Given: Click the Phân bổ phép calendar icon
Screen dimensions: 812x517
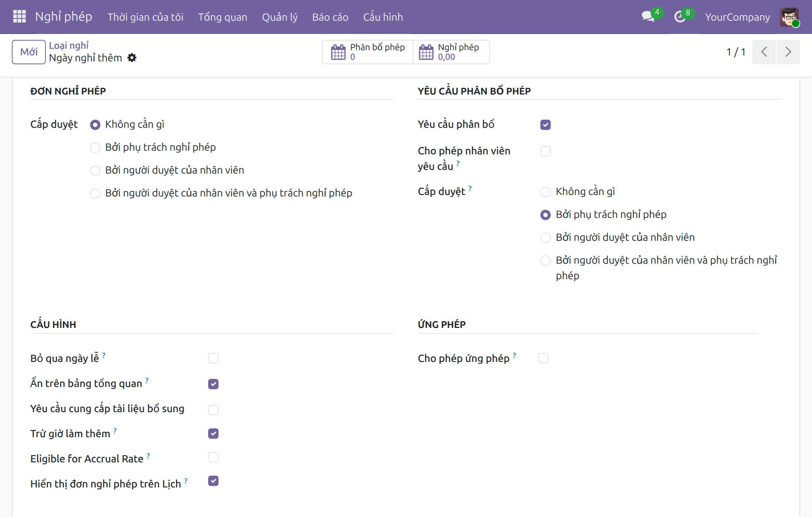Looking at the screenshot, I should point(338,52).
